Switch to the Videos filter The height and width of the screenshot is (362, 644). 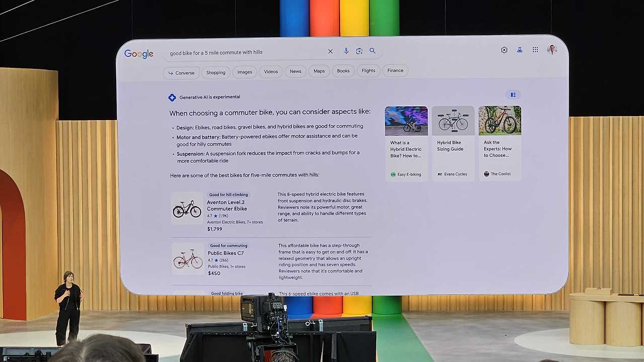coord(271,71)
